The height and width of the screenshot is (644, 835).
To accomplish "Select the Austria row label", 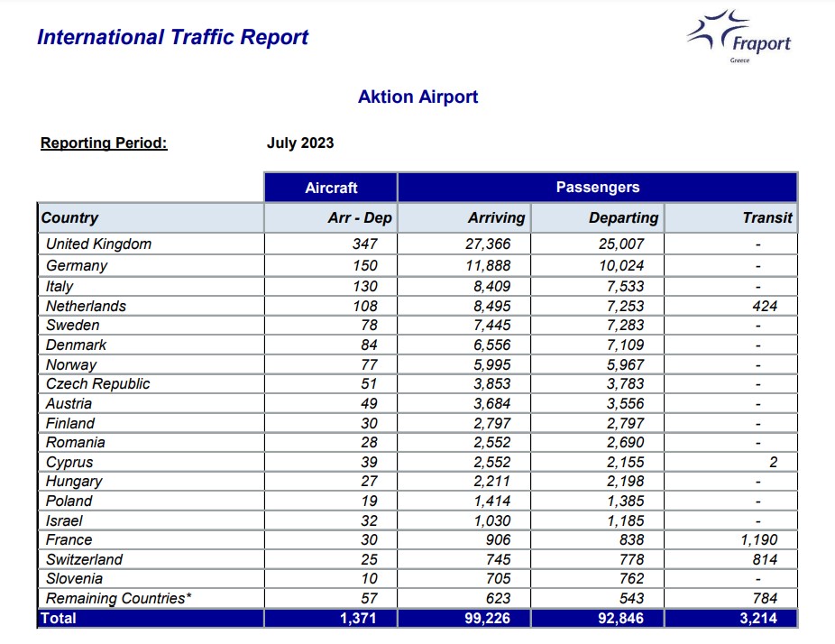I will (69, 403).
